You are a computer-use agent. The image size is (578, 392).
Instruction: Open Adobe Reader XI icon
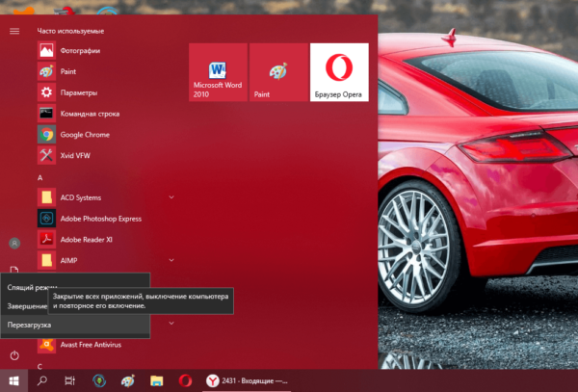tap(46, 240)
